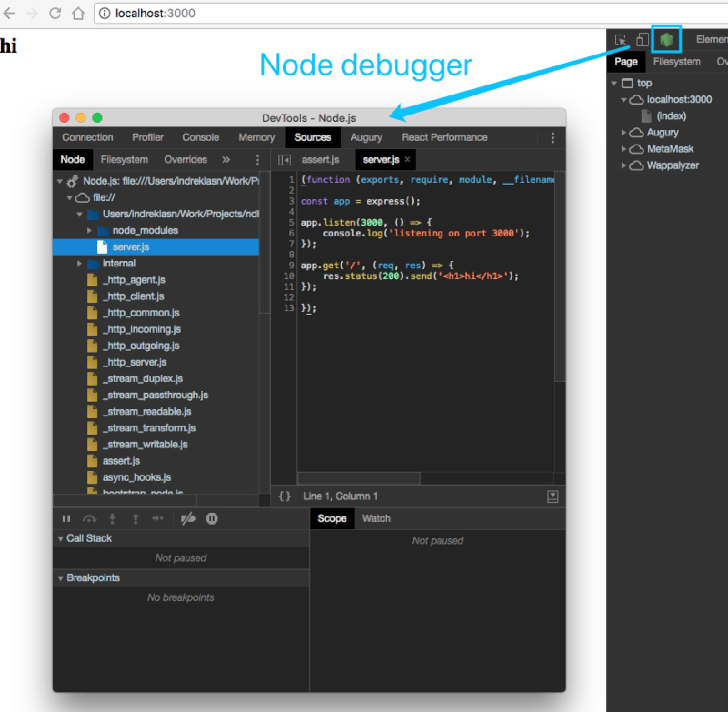
Task: Switch to the Watch pane tab
Action: tap(376, 519)
